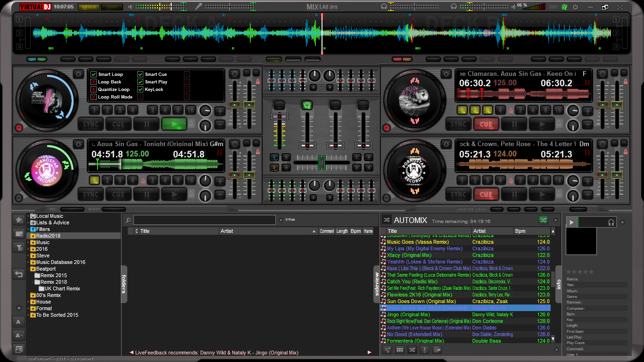Expand the House folder

pyautogui.click(x=28, y=302)
